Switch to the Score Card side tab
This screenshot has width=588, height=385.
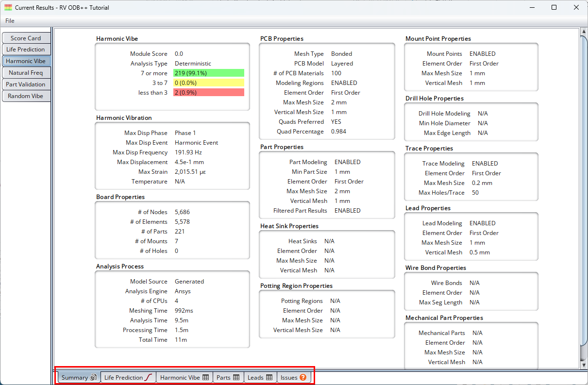point(26,38)
